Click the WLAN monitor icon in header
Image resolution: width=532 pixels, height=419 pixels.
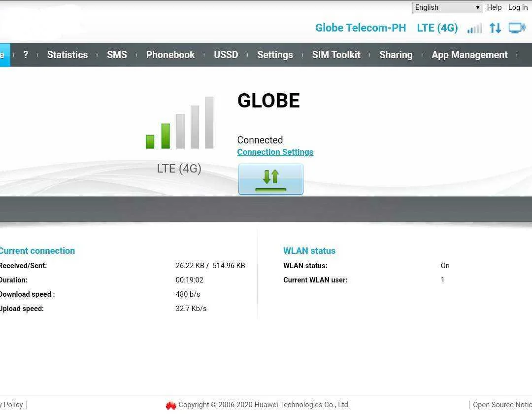517,28
